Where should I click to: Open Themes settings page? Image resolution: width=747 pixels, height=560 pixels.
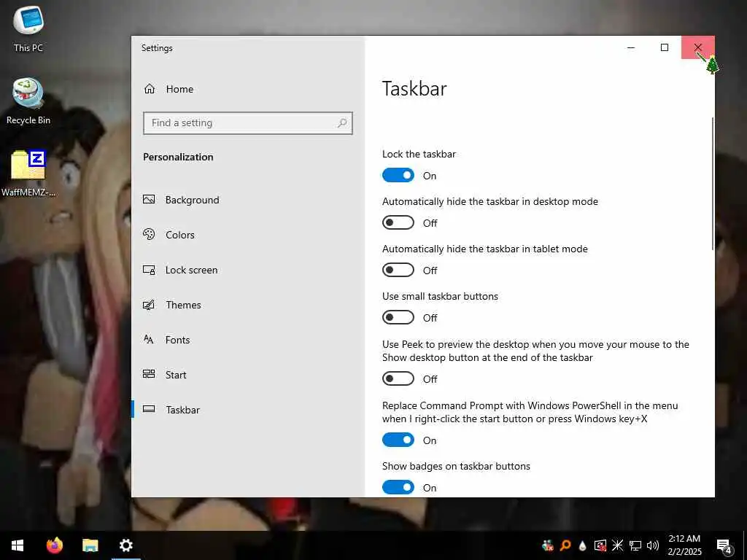click(172, 305)
